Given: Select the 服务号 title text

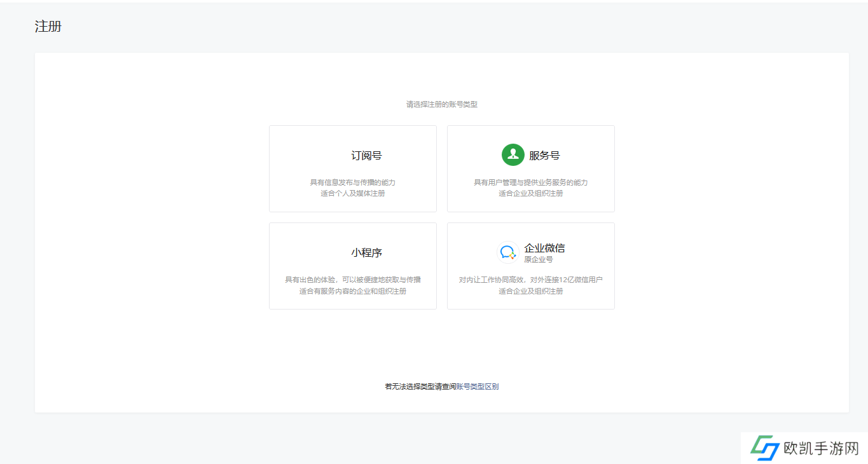Looking at the screenshot, I should point(544,156).
